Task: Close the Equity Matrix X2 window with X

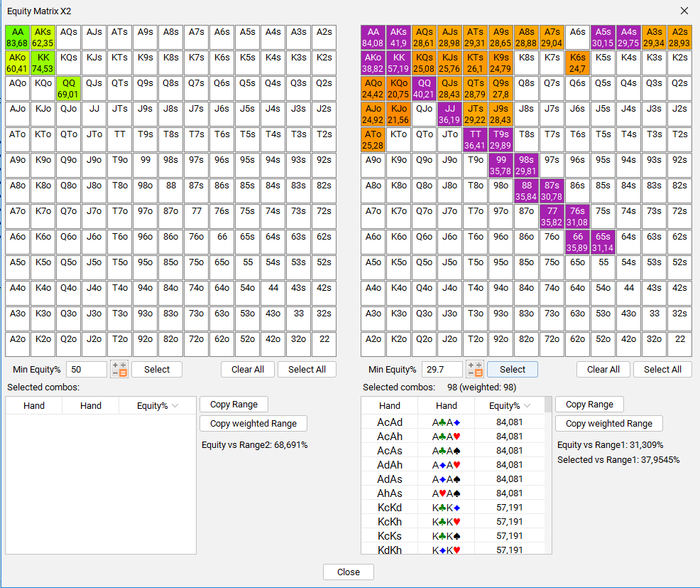Action: click(684, 11)
